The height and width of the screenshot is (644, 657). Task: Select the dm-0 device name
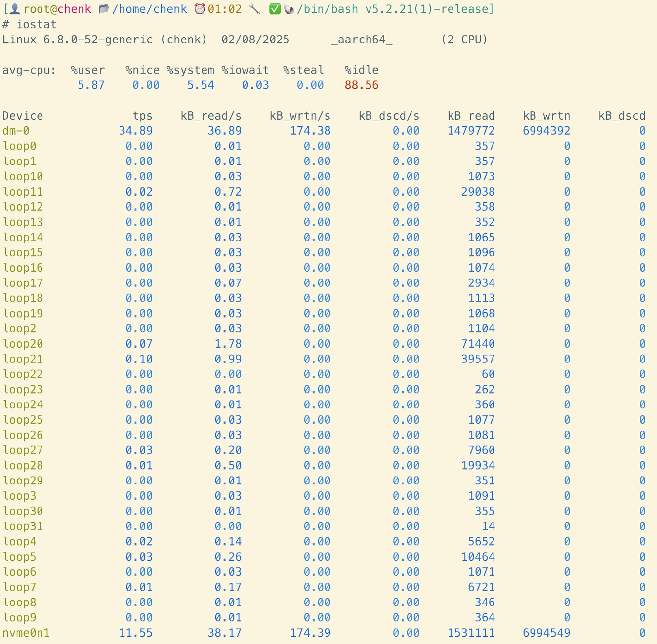point(16,131)
